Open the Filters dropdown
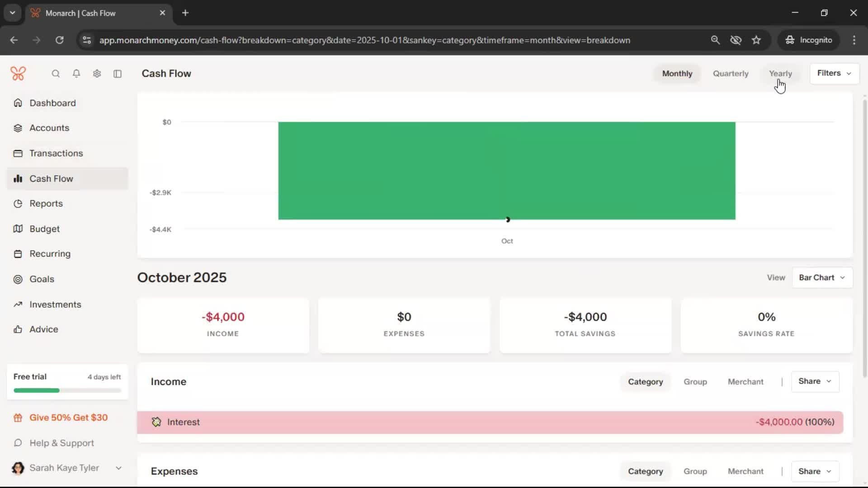The height and width of the screenshot is (488, 868). 834,73
